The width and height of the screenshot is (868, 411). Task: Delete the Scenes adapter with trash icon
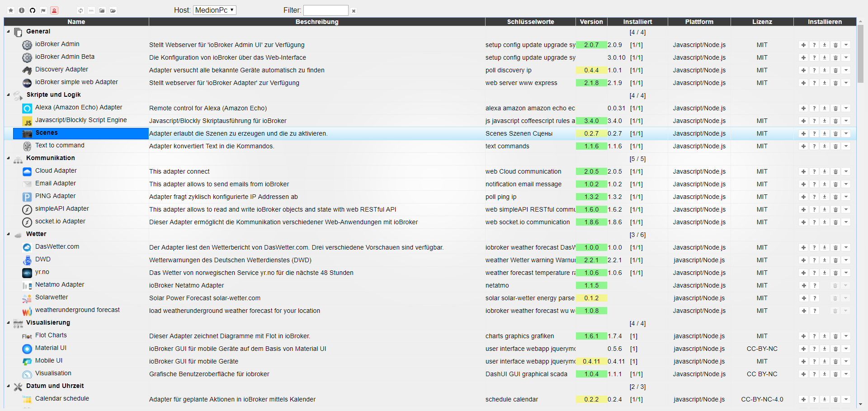tap(835, 134)
